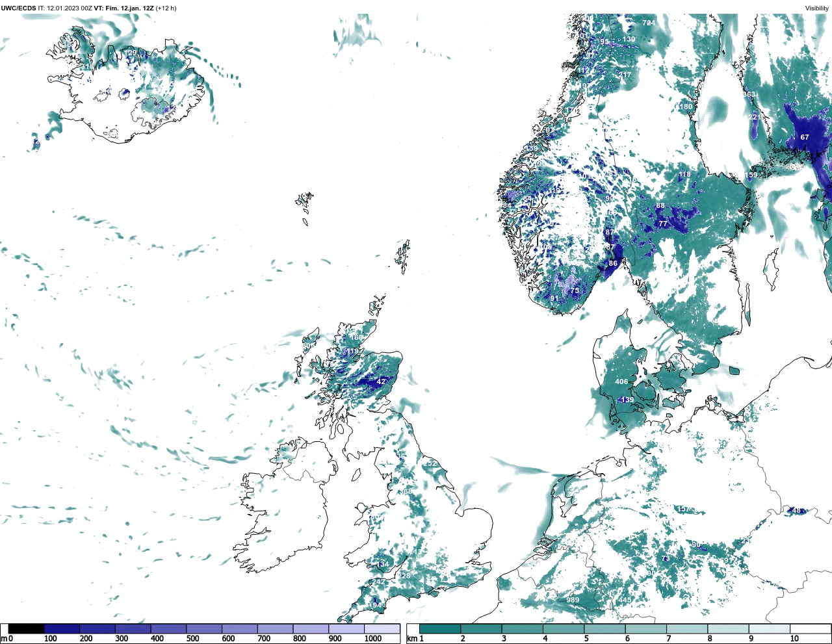The height and width of the screenshot is (644, 832).
Task: Click the 100–200 m dark blue legend swatch
Action: tap(62, 628)
